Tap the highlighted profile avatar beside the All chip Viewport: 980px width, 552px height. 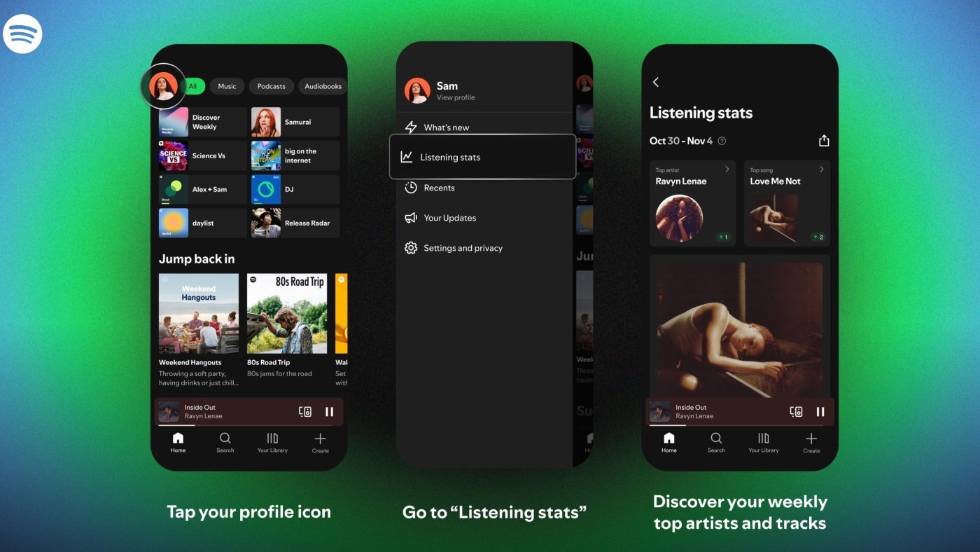[164, 86]
